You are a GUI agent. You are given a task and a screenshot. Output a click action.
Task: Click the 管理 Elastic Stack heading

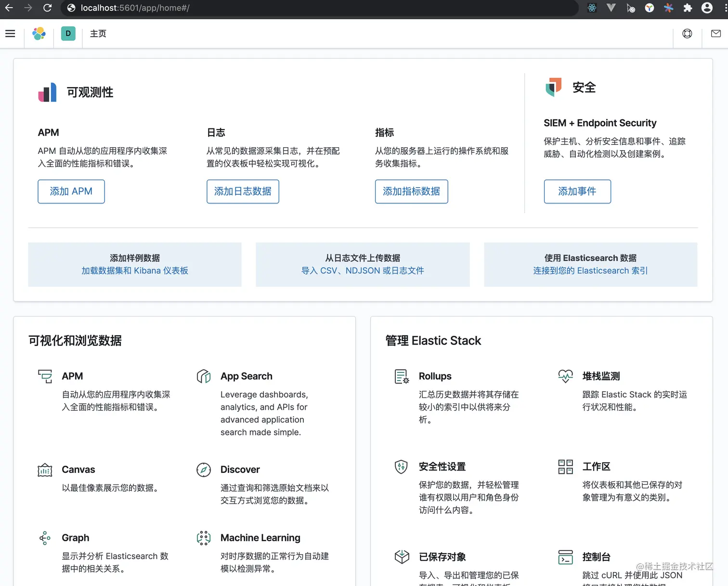433,341
